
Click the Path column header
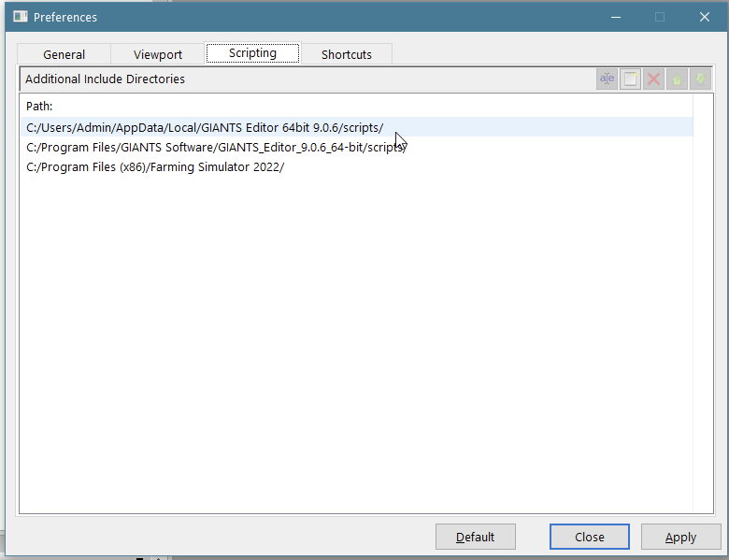pos(39,107)
